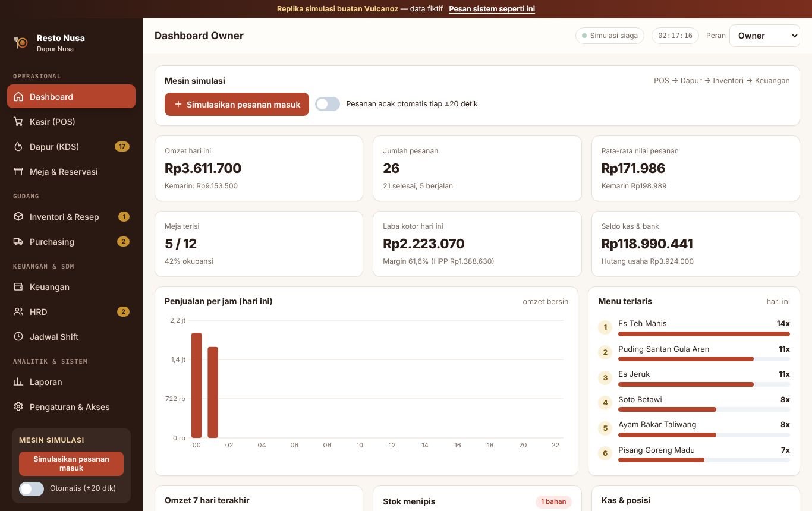This screenshot has height=511, width=812.
Task: Go to Meja & Reservasi page
Action: click(71, 172)
